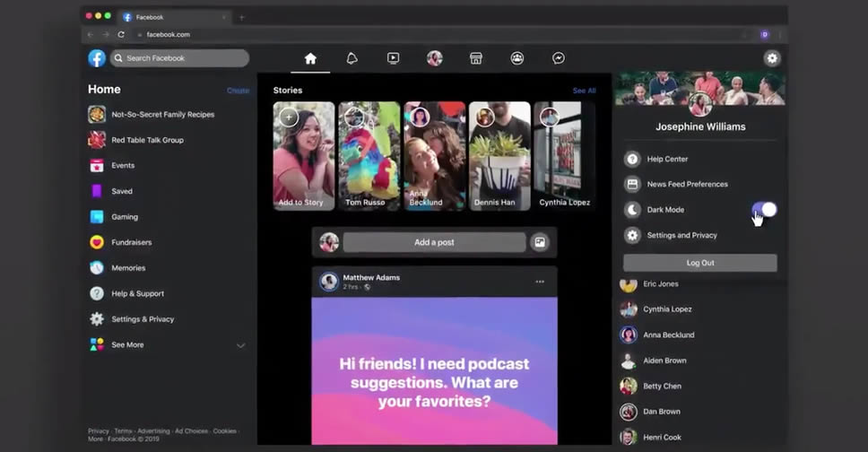868x452 pixels.
Task: Open options menu on Matthew Adams post
Action: [x=539, y=282]
